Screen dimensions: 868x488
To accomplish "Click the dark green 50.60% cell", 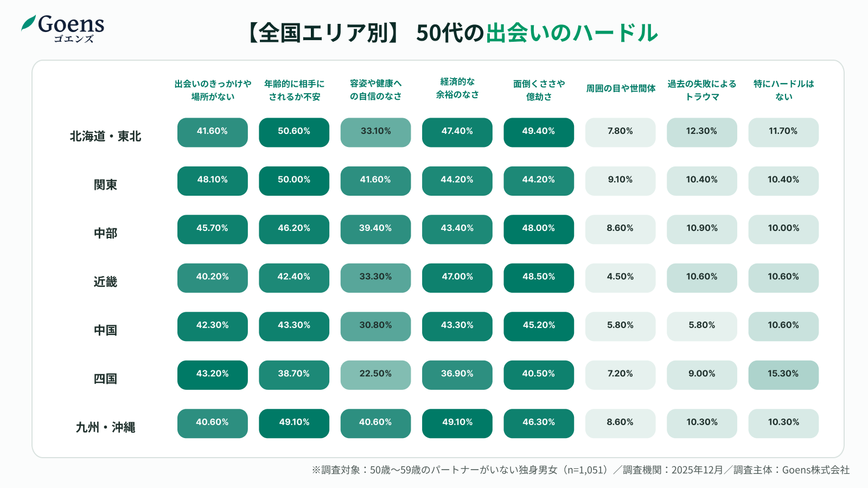I will [x=294, y=132].
